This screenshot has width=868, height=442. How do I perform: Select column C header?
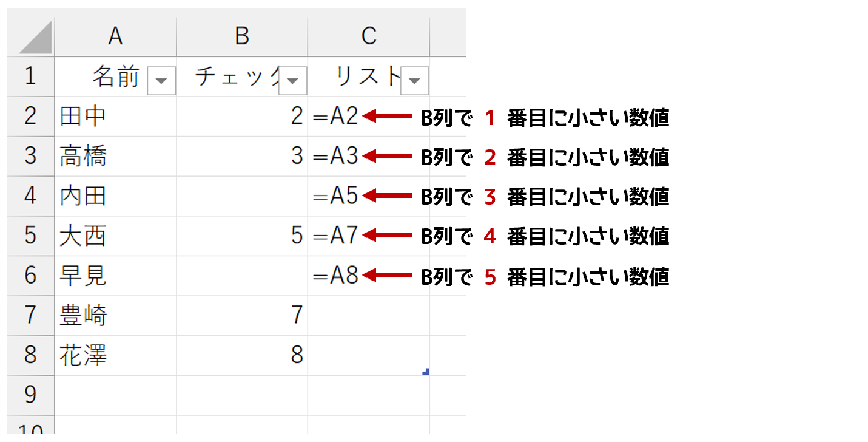369,36
